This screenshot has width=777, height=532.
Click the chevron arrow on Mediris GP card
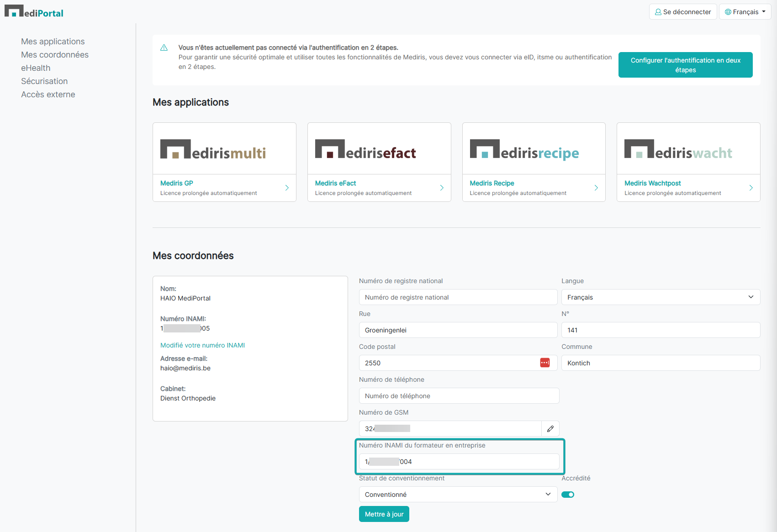tap(287, 188)
